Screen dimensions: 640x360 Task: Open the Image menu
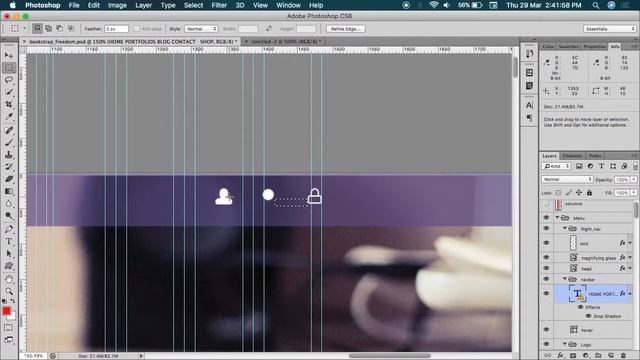(x=117, y=5)
